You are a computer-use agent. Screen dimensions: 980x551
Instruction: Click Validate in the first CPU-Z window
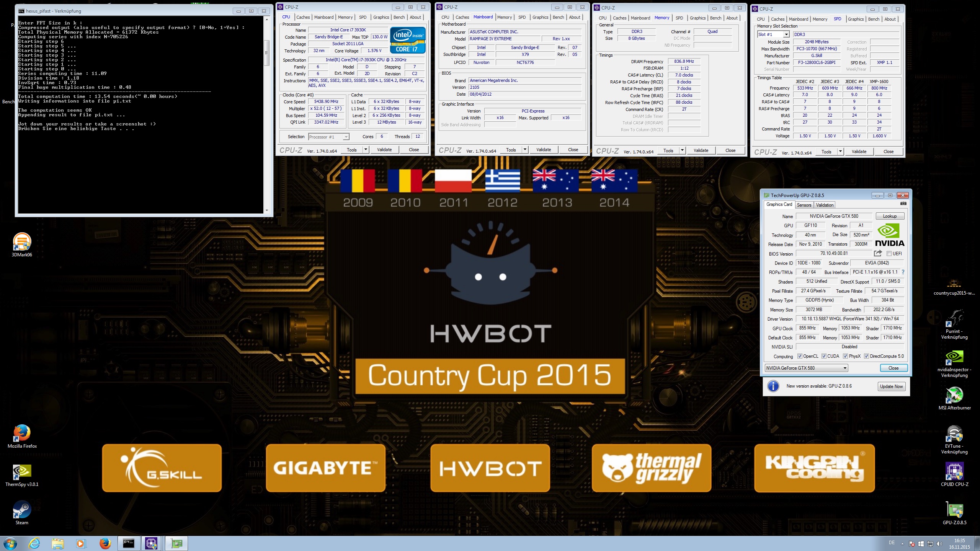tap(384, 150)
